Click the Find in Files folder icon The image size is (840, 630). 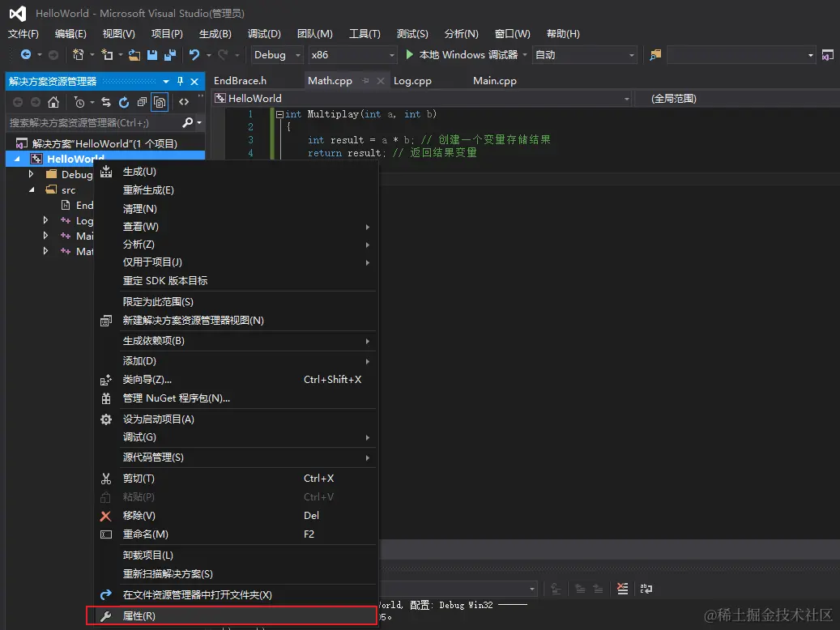[655, 54]
